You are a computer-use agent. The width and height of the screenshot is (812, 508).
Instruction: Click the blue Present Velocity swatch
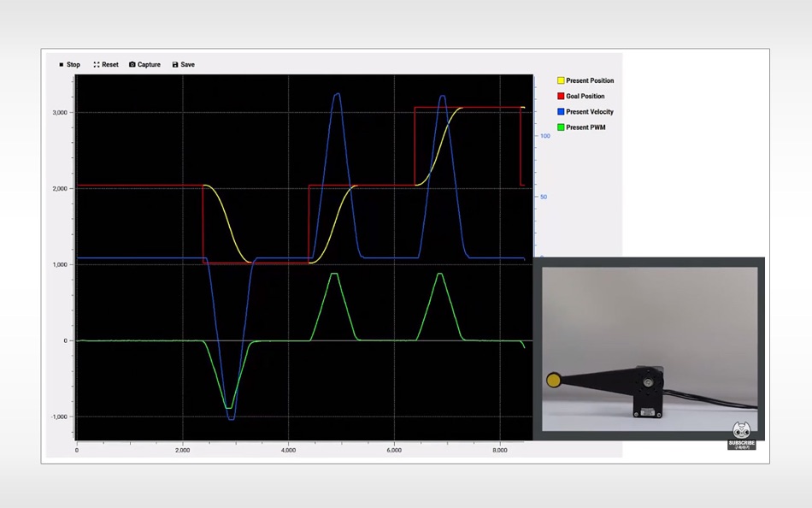[x=561, y=111]
